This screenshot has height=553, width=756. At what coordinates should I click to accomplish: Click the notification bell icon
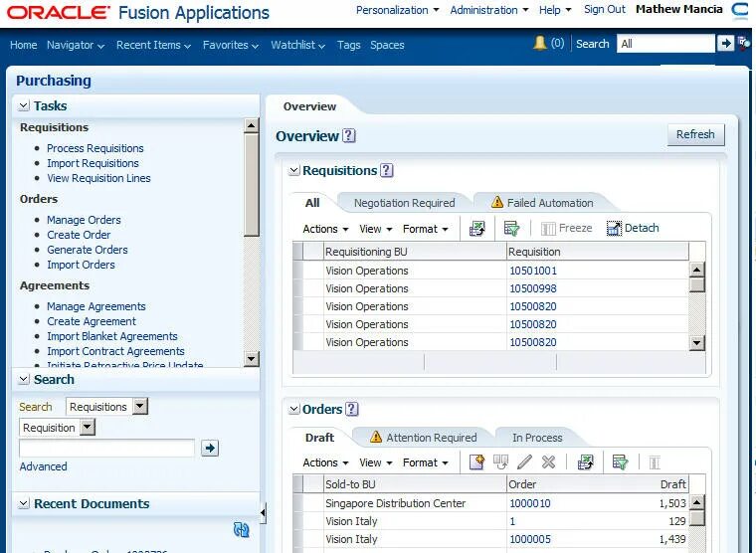[x=539, y=44]
